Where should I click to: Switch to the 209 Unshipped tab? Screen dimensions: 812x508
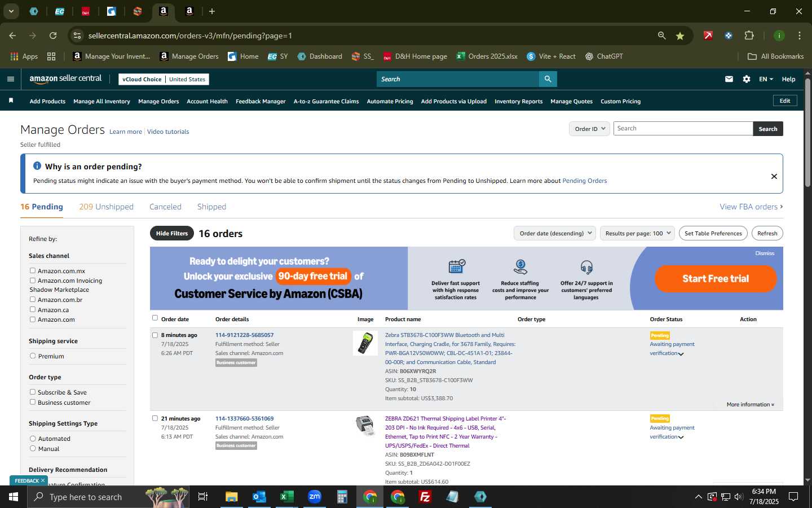pyautogui.click(x=106, y=207)
